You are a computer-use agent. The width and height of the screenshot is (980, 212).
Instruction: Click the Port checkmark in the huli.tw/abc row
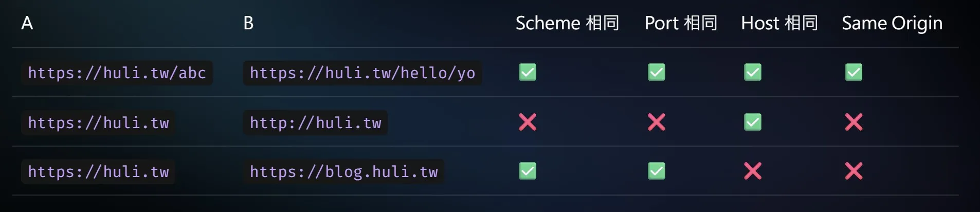pyautogui.click(x=657, y=72)
